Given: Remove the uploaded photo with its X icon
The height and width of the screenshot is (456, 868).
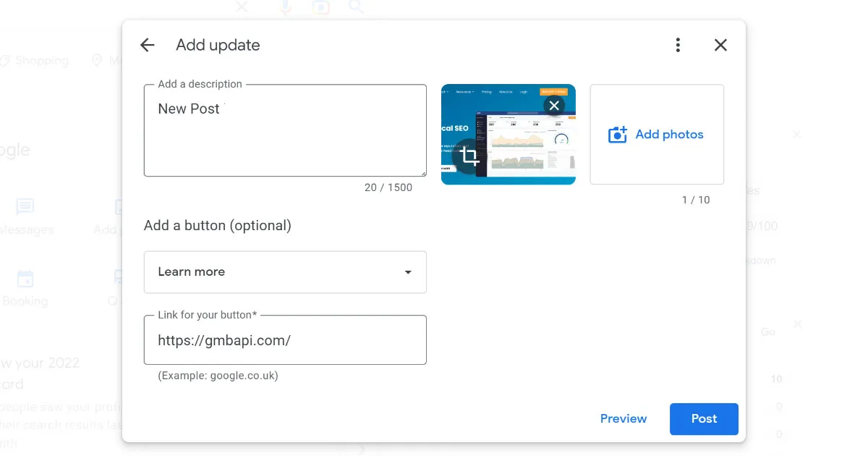Looking at the screenshot, I should coord(554,106).
